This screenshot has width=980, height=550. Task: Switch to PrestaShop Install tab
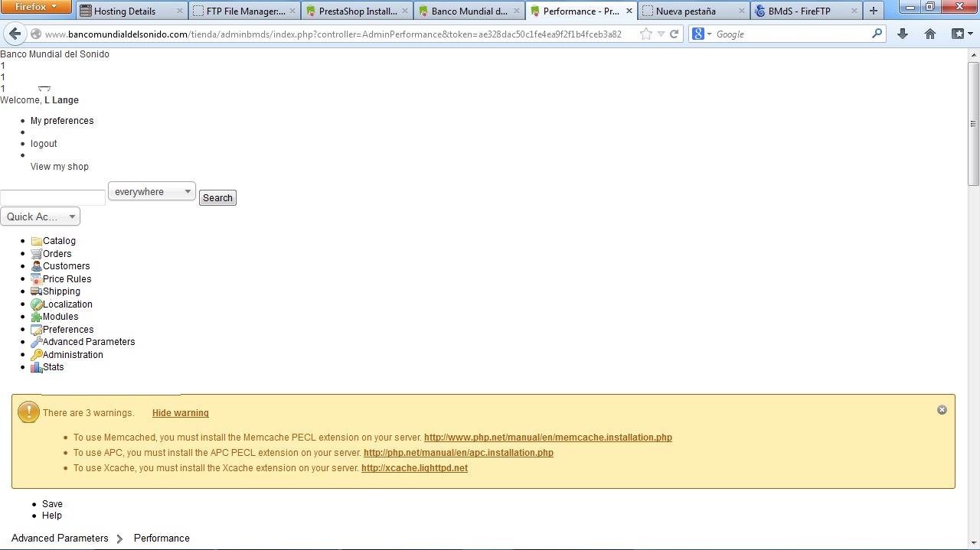click(x=358, y=11)
